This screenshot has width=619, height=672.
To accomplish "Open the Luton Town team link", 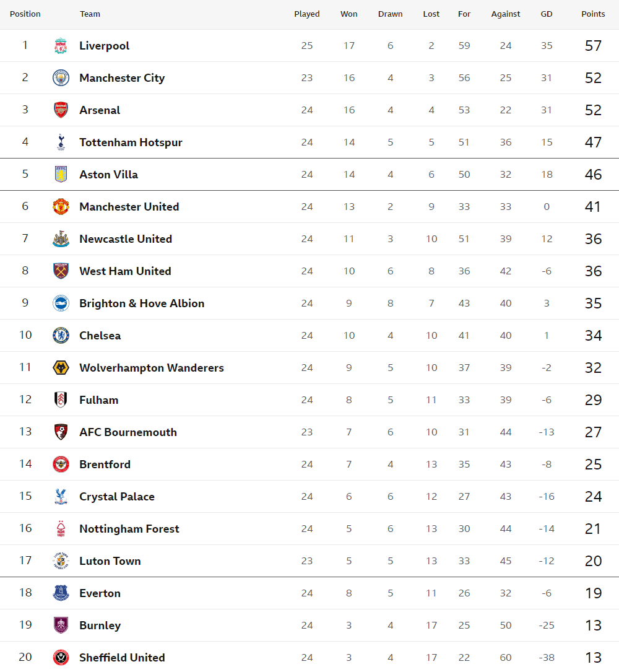I will click(x=110, y=561).
